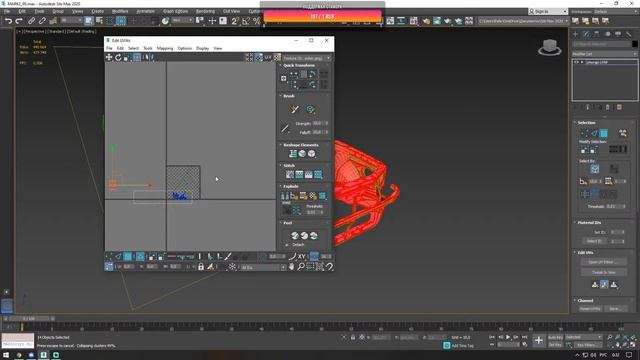Click the Save button in Channel rollout
The width and height of the screenshot is (640, 360).
coord(615,309)
